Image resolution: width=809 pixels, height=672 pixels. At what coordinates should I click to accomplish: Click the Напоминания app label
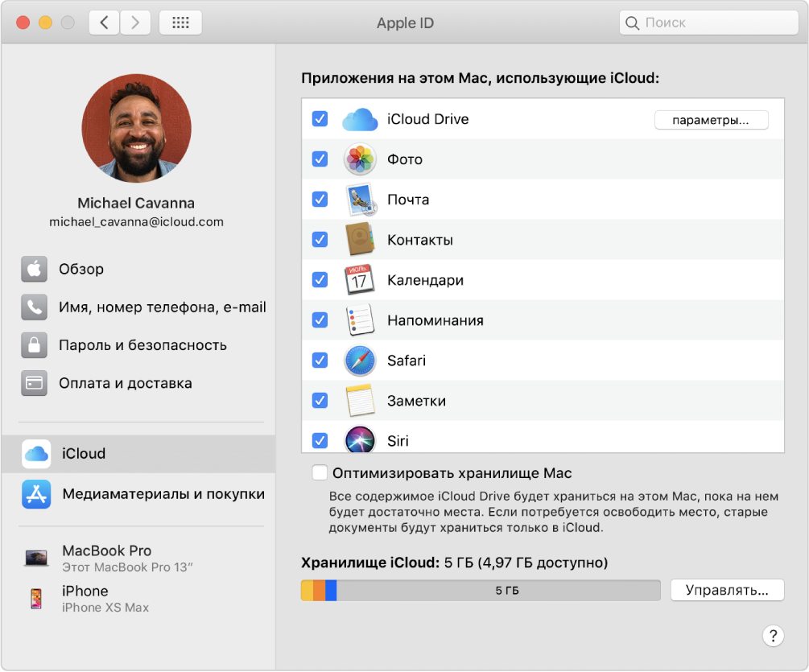(435, 320)
